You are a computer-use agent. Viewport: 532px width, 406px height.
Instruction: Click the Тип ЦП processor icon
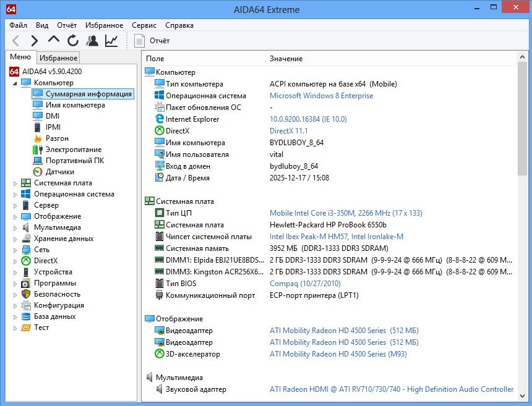coord(160,213)
